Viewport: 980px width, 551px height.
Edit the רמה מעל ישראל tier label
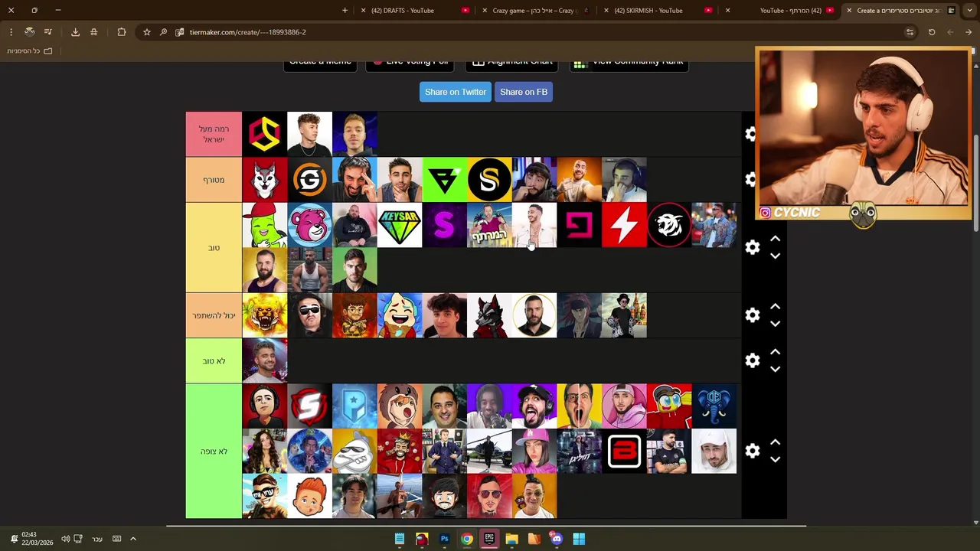click(x=214, y=134)
